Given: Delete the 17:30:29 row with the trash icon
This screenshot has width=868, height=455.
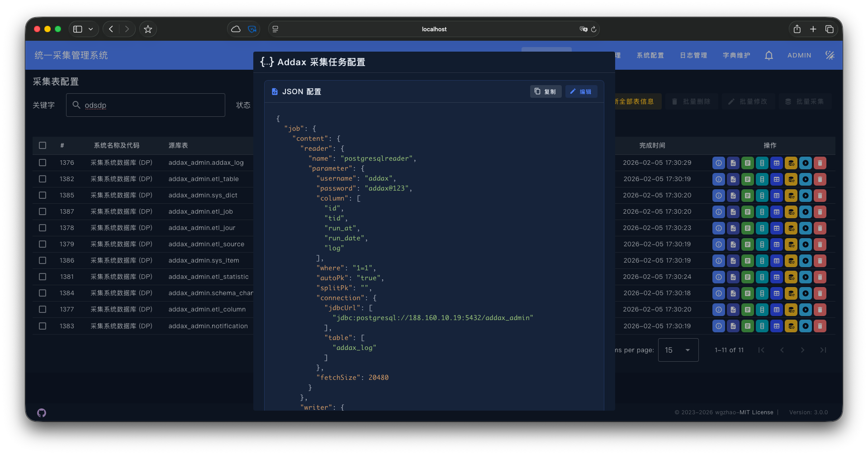Looking at the screenshot, I should point(820,163).
